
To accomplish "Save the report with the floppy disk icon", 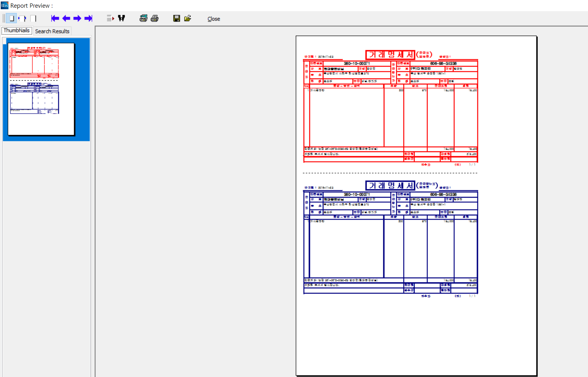I will point(177,18).
